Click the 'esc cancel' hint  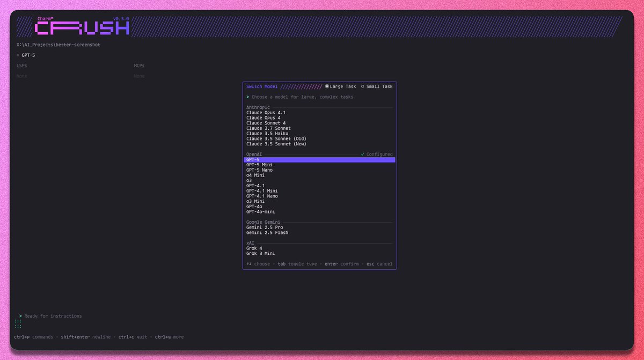[x=379, y=264]
